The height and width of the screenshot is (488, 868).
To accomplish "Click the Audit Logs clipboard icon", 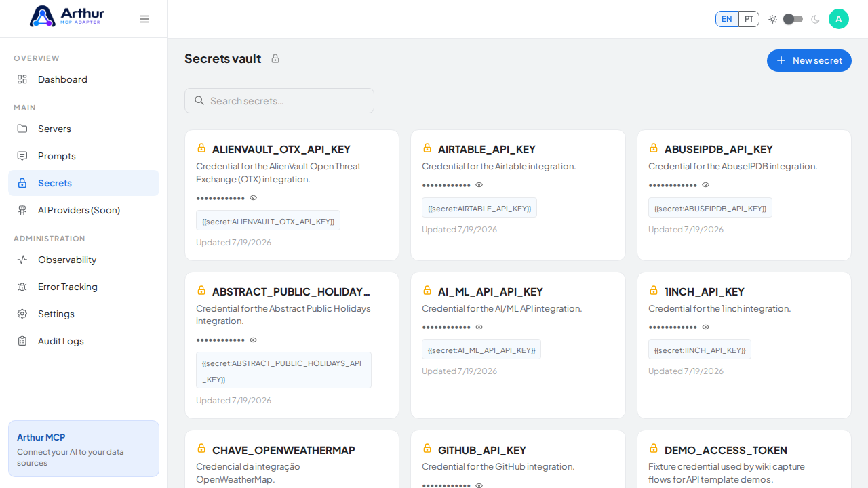I will pos(22,341).
